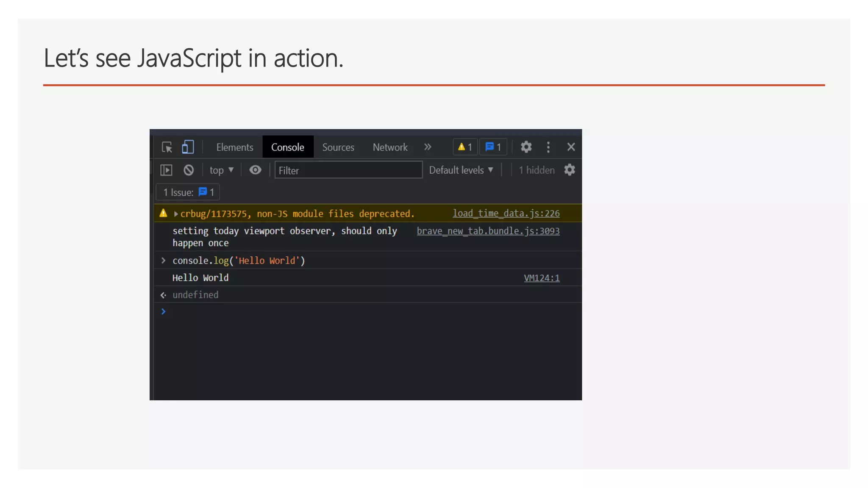The image size is (868, 488).
Task: Click the 1 hidden label
Action: [x=537, y=170]
